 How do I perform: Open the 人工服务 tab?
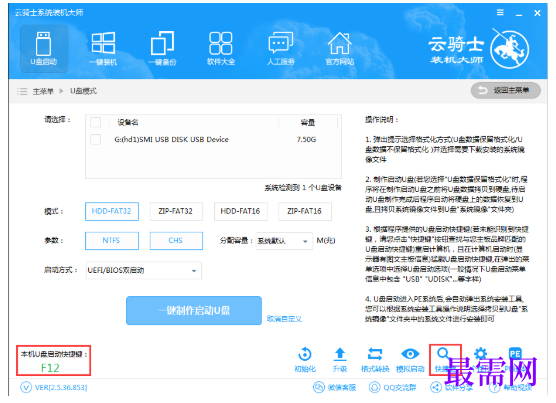(x=280, y=49)
